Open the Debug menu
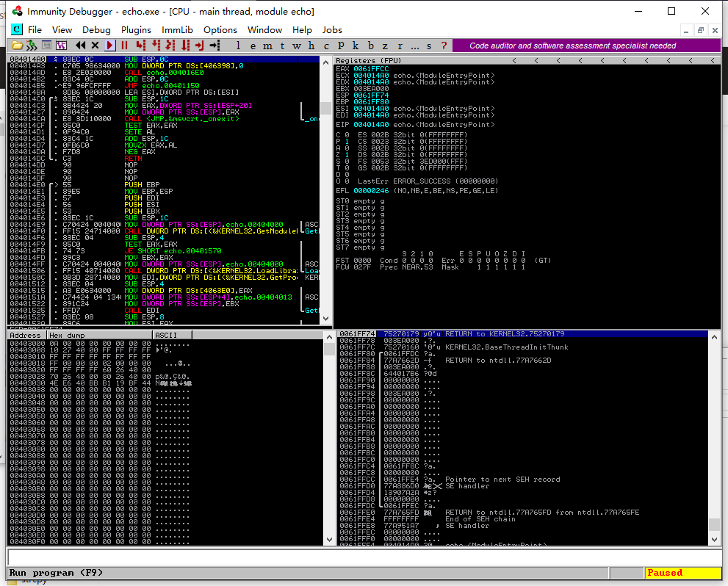Viewport: 728px width, 586px height. pyautogui.click(x=96, y=29)
